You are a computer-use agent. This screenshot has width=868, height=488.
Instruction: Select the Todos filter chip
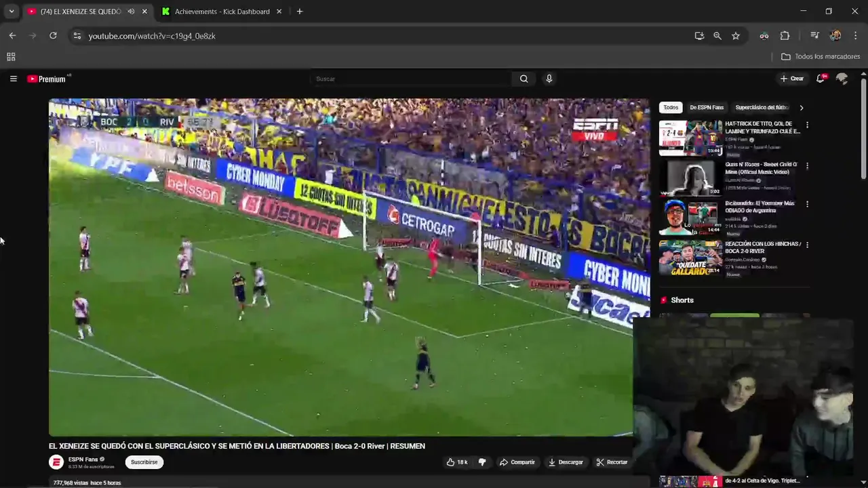click(x=671, y=107)
